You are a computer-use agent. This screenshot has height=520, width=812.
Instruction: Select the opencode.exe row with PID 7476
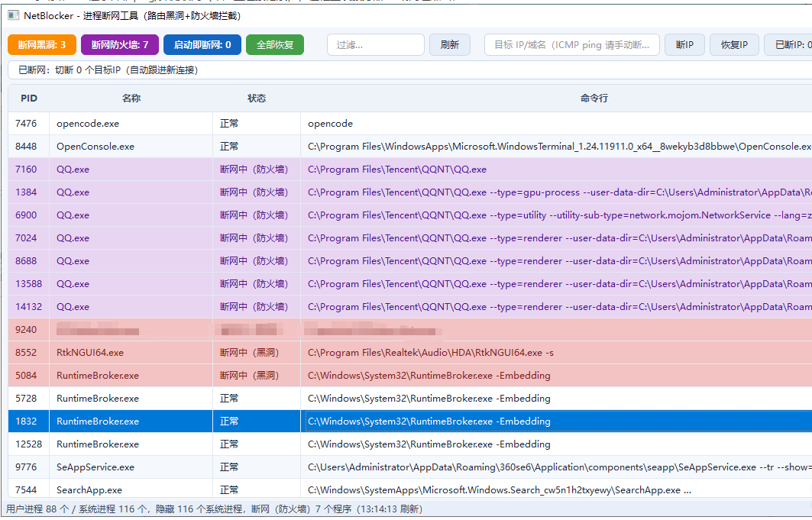(410, 124)
